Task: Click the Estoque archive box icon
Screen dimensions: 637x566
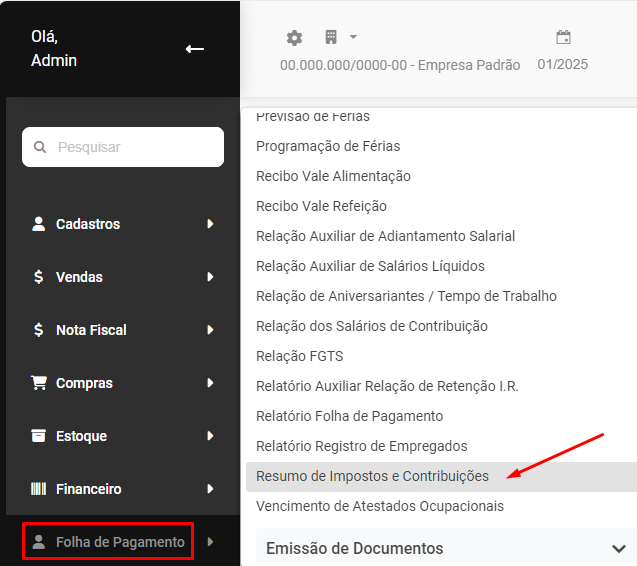Action: click(x=39, y=436)
